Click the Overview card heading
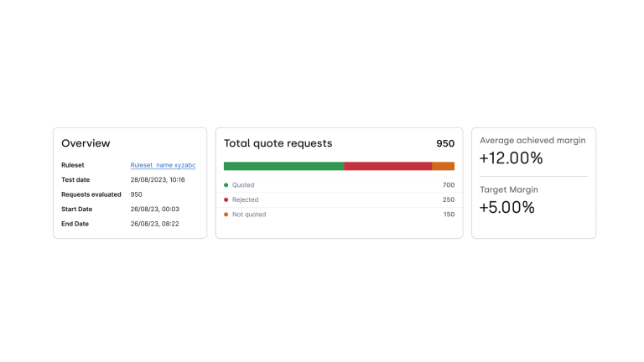The width and height of the screenshot is (644, 362). click(x=86, y=143)
